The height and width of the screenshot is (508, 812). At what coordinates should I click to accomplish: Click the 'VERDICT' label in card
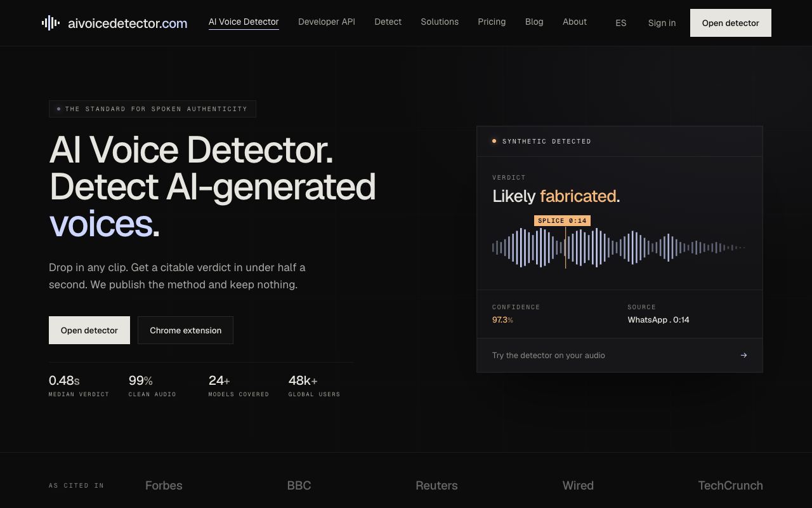point(509,178)
